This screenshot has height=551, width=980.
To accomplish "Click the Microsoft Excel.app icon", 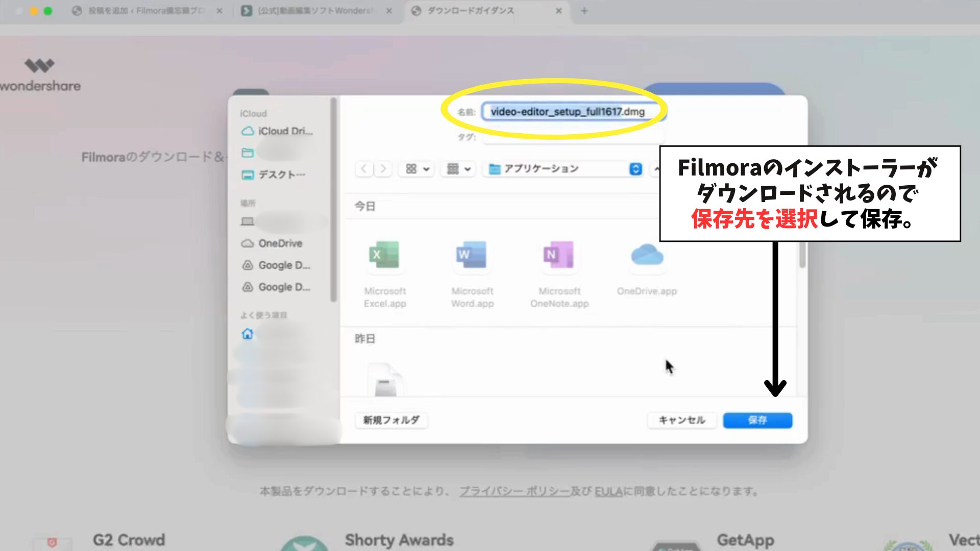I will 384,255.
